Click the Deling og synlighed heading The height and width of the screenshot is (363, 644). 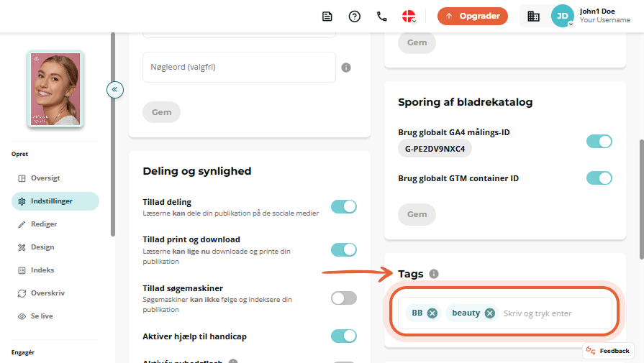pos(196,171)
